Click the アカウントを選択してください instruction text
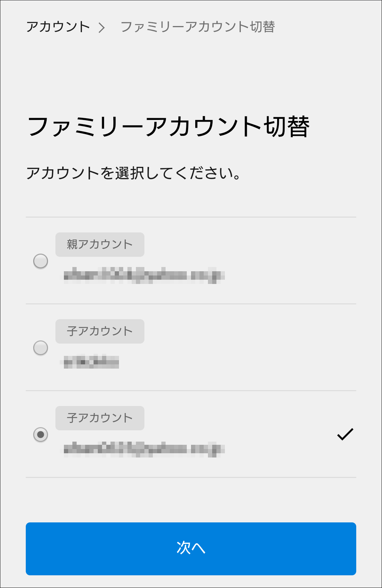 [134, 172]
